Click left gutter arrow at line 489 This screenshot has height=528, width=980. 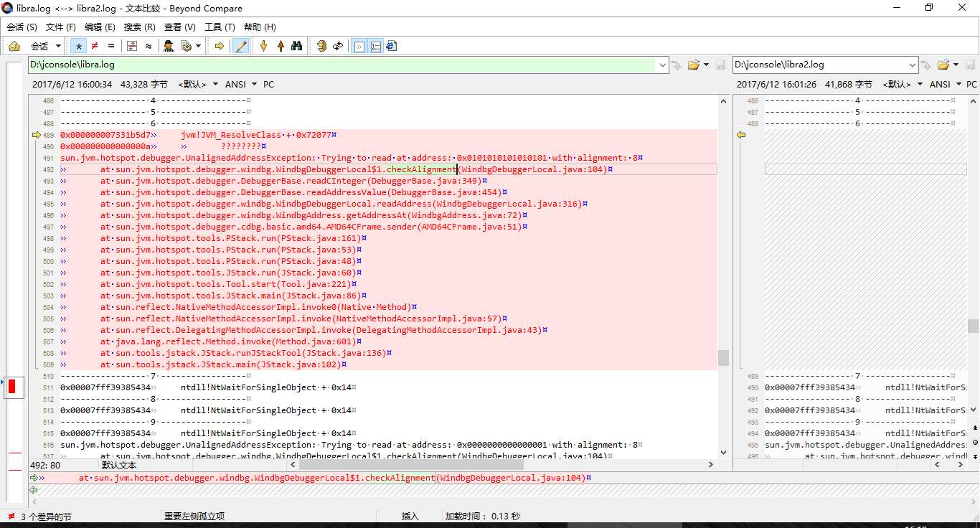pos(36,135)
